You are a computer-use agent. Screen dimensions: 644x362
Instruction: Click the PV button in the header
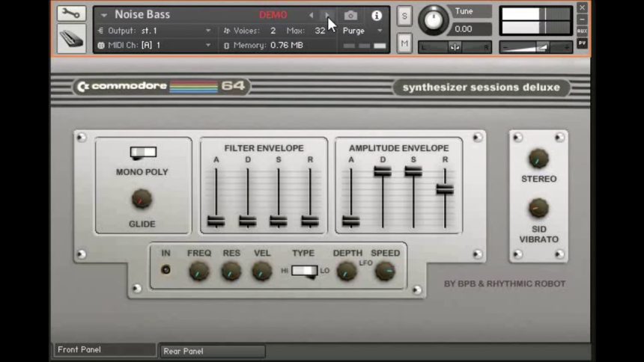click(582, 43)
